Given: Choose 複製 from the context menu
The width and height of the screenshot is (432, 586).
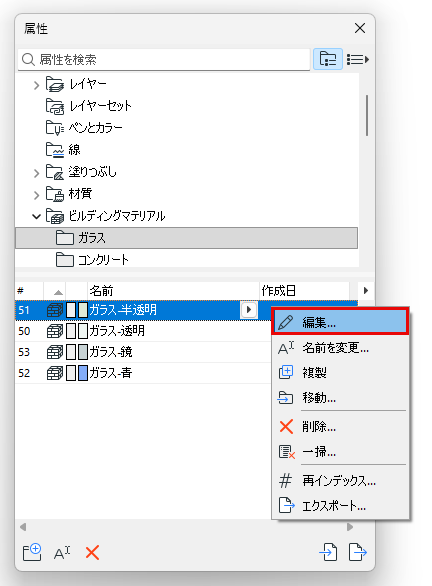Looking at the screenshot, I should [340, 373].
